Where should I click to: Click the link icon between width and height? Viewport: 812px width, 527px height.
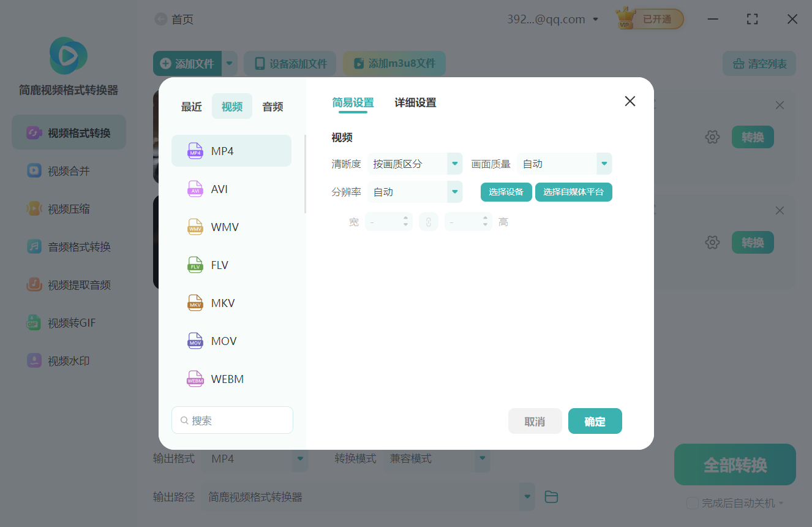coord(429,221)
